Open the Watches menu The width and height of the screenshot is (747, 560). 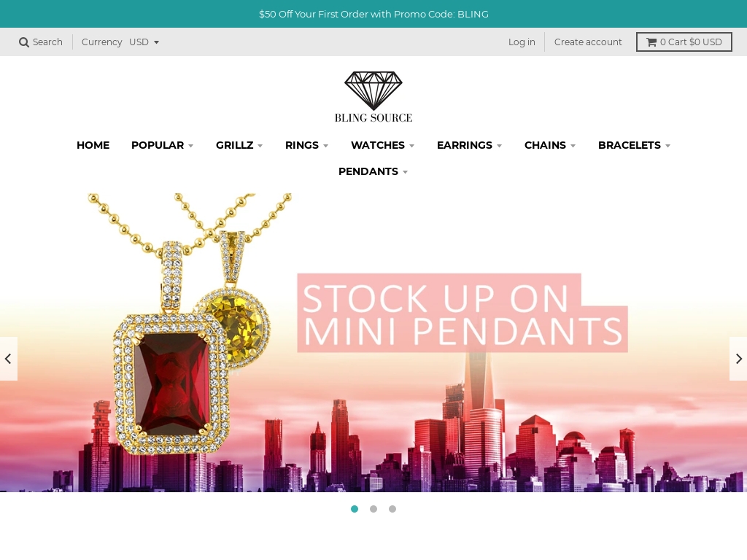click(382, 145)
